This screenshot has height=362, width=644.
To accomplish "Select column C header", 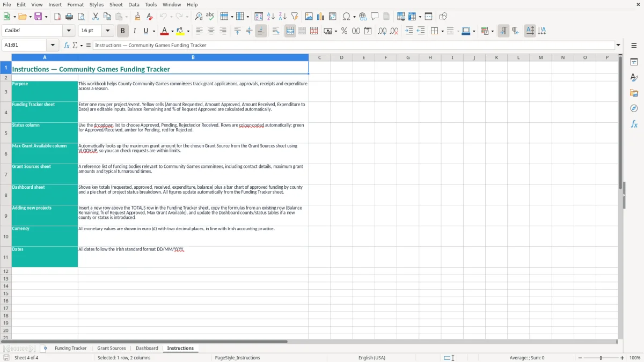I will (x=319, y=57).
